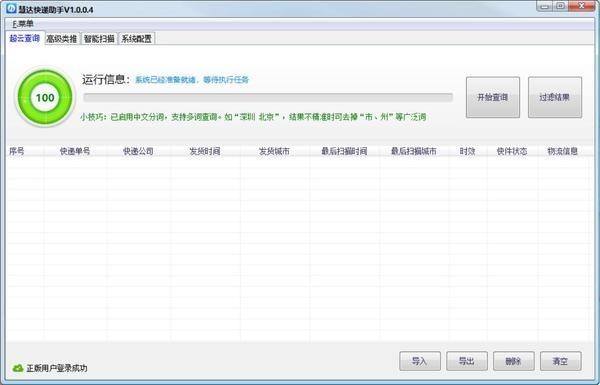Click the green 100 circular gauge
The height and width of the screenshot is (385, 600).
45,97
